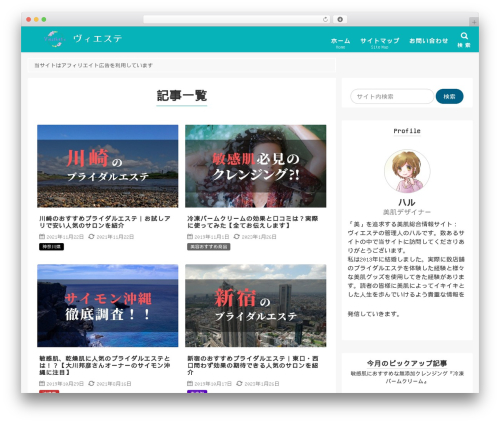Open 川崎のおすすめブライダルエステ article title

point(105,222)
